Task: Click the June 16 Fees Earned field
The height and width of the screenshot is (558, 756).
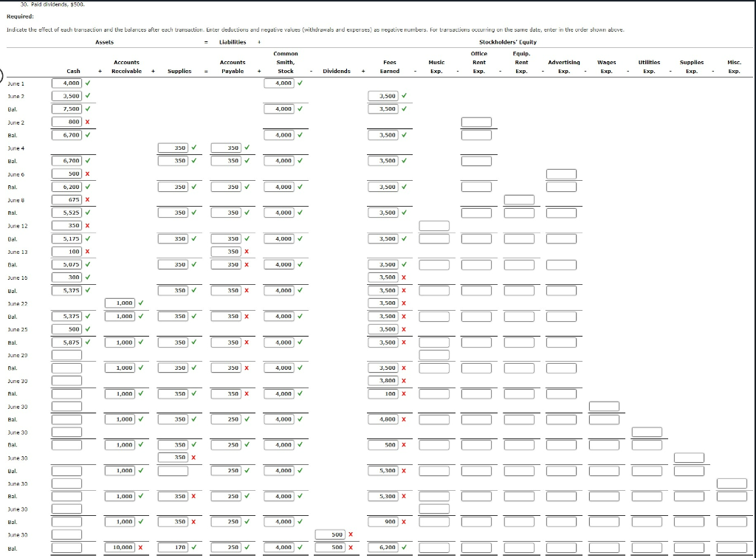Action: tap(383, 277)
